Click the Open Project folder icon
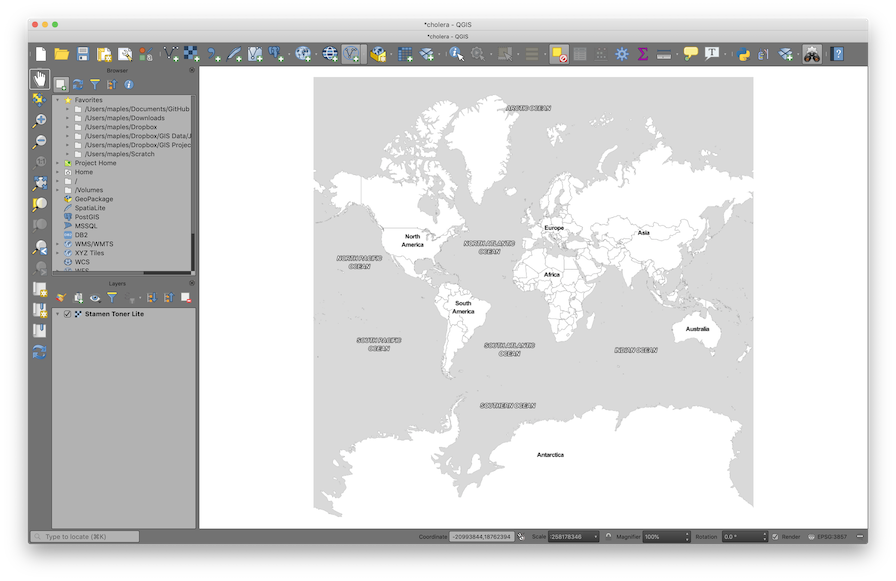 (62, 54)
